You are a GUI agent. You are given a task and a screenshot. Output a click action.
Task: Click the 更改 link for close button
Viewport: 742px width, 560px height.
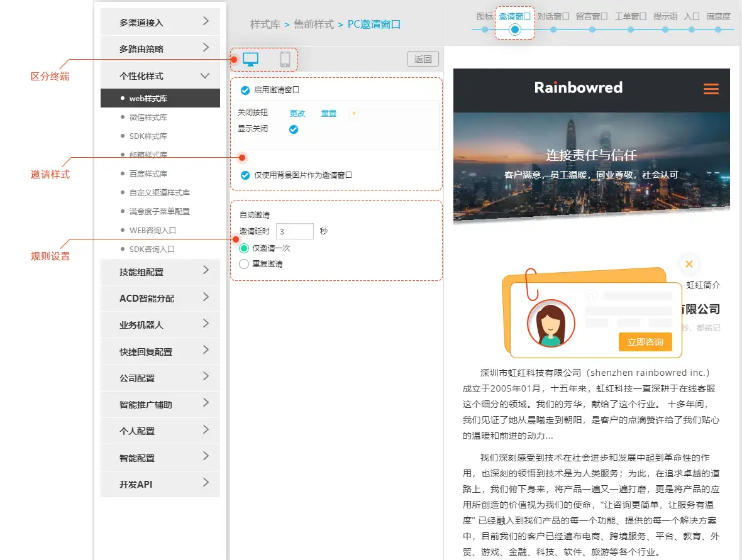click(x=297, y=113)
